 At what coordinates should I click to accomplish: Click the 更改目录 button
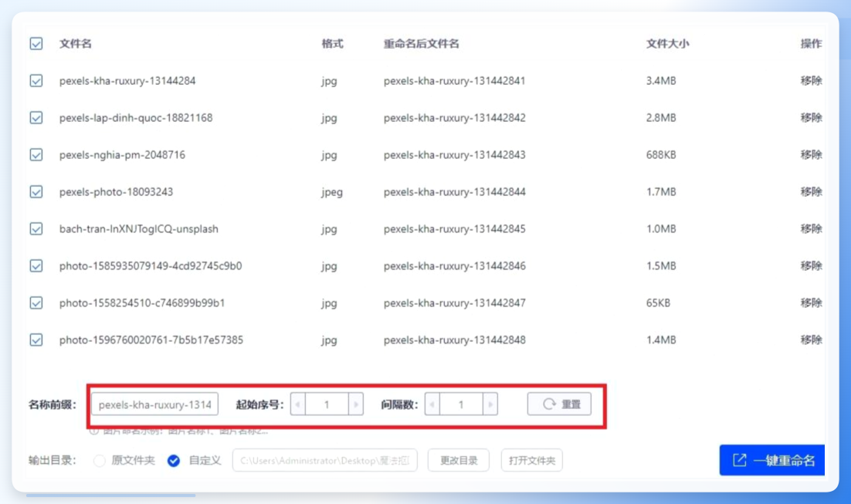coord(459,461)
